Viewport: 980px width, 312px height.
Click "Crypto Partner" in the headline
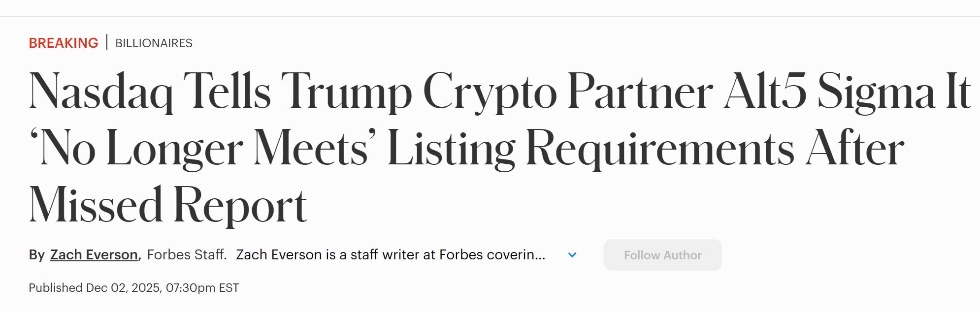click(567, 92)
